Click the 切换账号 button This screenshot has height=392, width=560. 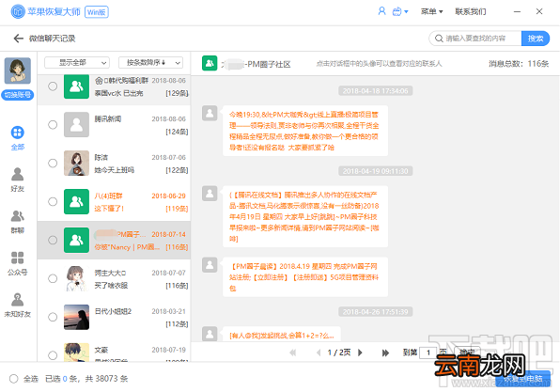[18, 95]
